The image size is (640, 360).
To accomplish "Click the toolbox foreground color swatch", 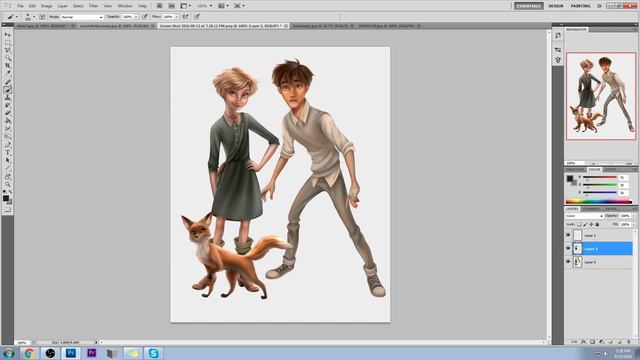I will pyautogui.click(x=6, y=199).
